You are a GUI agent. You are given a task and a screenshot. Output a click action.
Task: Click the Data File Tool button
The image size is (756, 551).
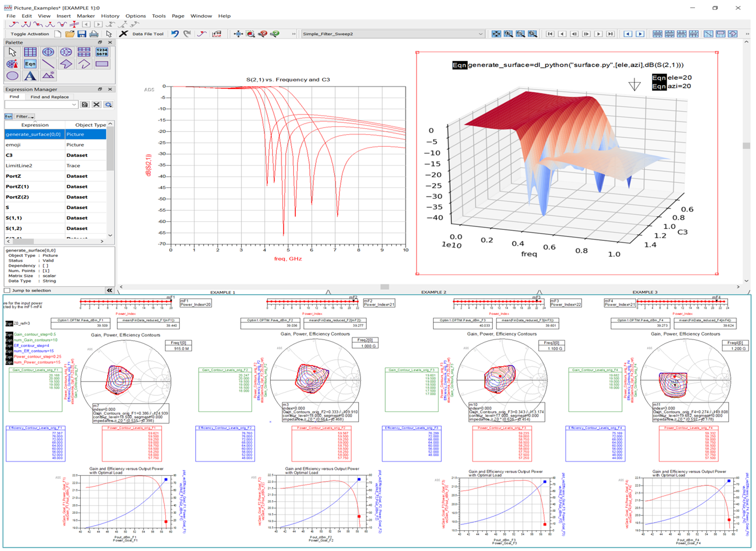pos(147,34)
